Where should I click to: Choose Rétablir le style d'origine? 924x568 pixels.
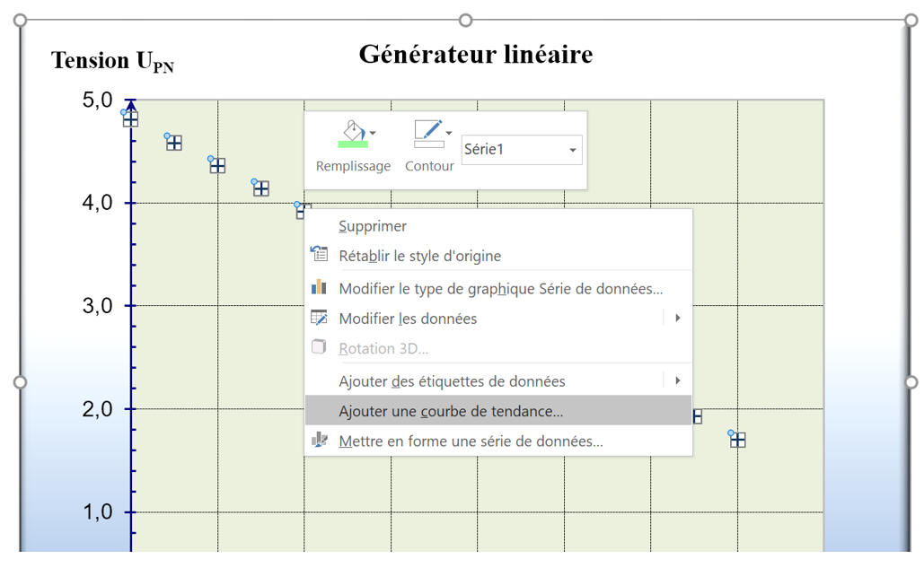point(498,256)
